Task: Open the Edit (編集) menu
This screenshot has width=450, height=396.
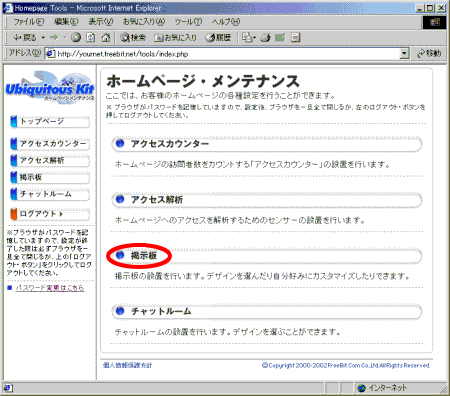Action: tap(66, 22)
